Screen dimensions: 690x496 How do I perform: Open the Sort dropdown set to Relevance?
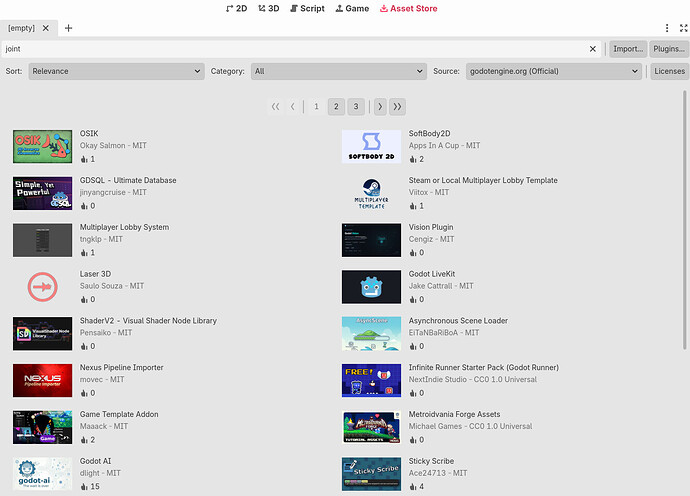(x=117, y=71)
